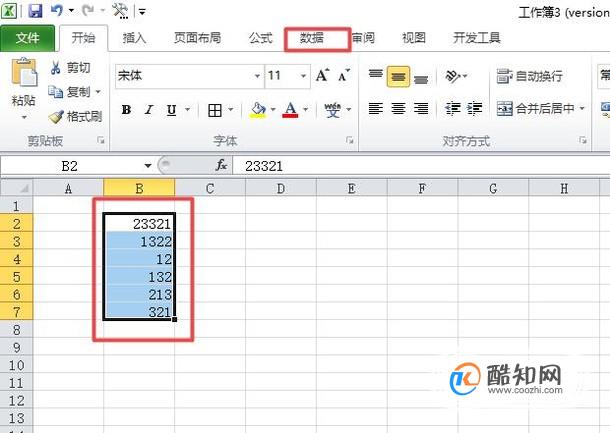Viewport: 610px width, 433px height.
Task: Click the Save icon in quick access toolbar
Action: [35, 11]
